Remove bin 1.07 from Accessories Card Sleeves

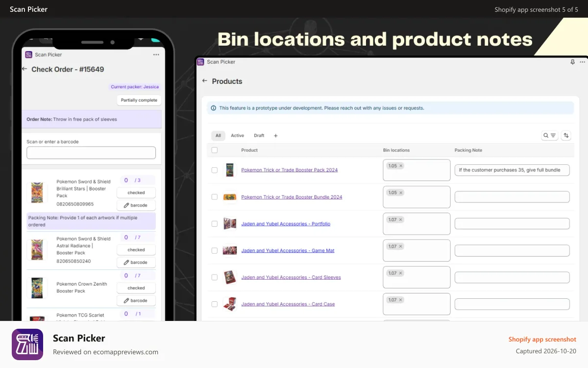pos(401,273)
